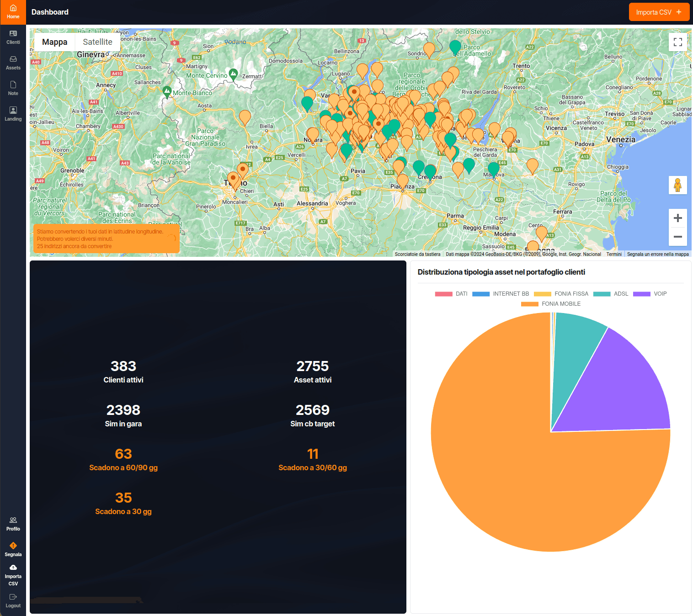The image size is (693, 616).
Task: Open the Landing page icon
Action: point(13,111)
